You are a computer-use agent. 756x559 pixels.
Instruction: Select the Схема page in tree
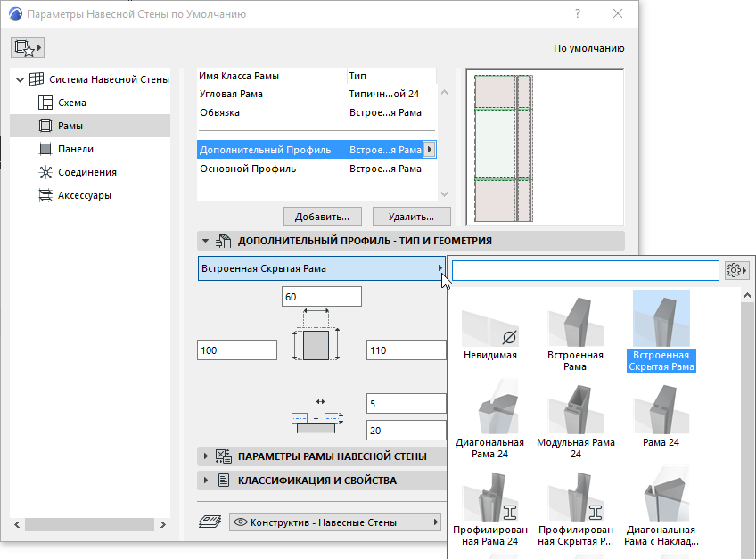[x=71, y=103]
